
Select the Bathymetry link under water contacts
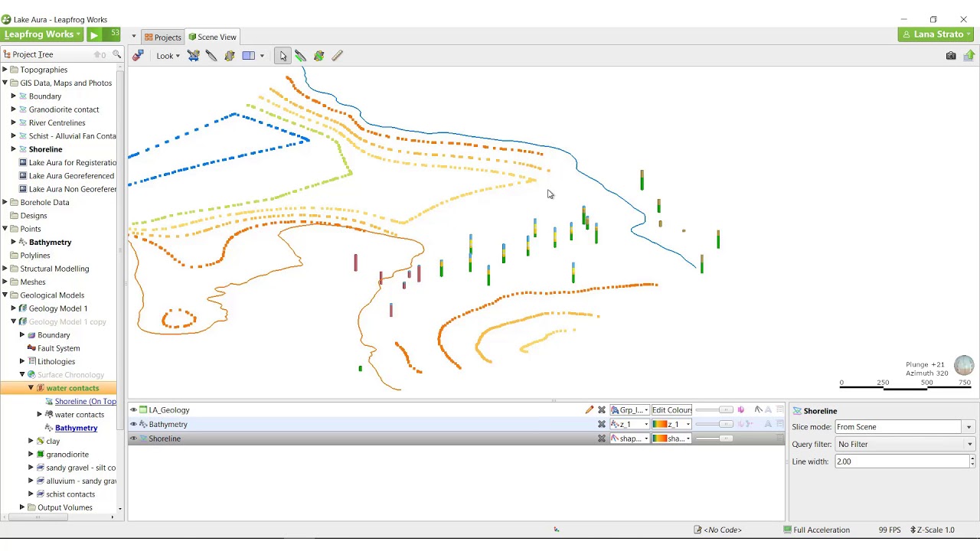coord(76,428)
